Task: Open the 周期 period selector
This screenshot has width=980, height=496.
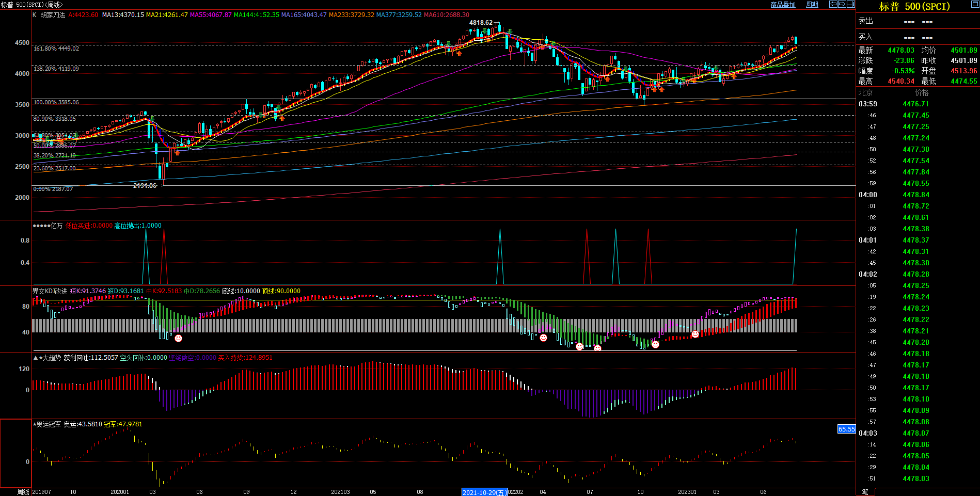Action: pyautogui.click(x=812, y=5)
